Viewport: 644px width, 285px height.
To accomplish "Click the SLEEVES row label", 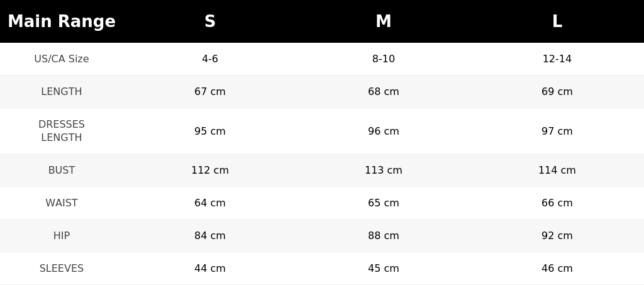I will pos(62,268).
